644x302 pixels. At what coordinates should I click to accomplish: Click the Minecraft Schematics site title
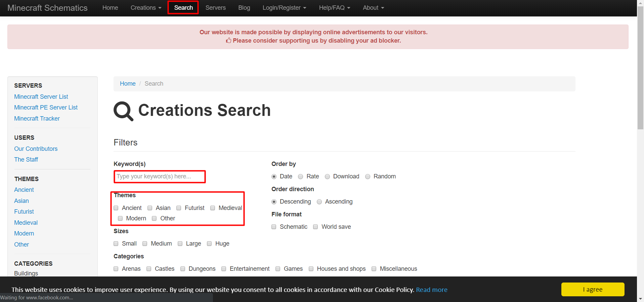pos(47,8)
